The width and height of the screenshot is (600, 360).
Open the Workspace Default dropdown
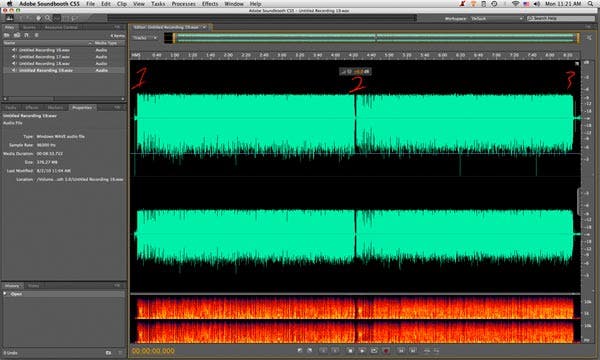[497, 18]
